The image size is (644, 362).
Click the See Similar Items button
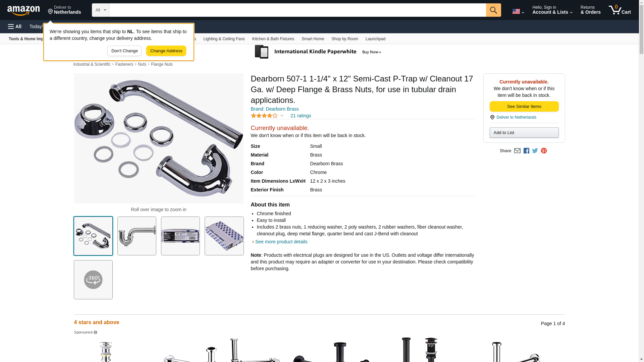pyautogui.click(x=524, y=106)
